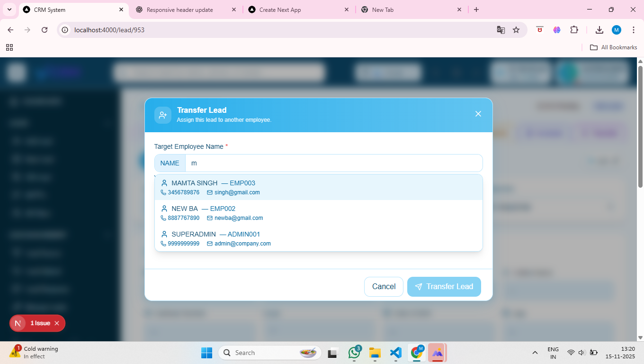Open Visual Studio Code from taskbar
Viewport: 644px width, 364px height.
[395, 353]
